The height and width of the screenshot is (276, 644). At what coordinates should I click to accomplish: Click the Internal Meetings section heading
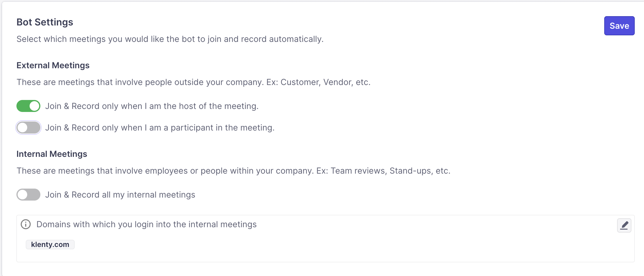pyautogui.click(x=52, y=154)
